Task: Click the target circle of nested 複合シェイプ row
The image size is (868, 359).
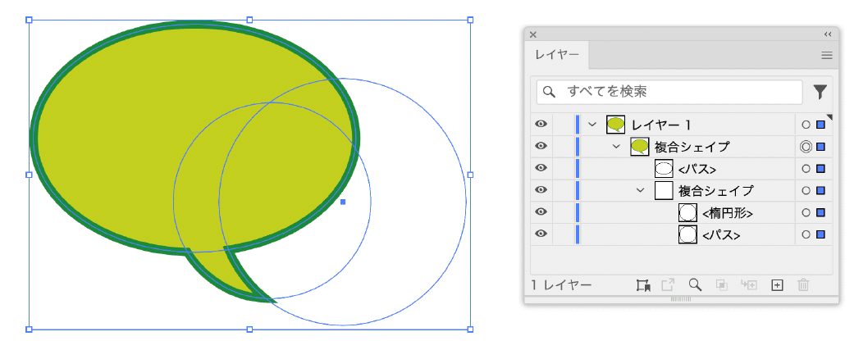Action: point(806,190)
